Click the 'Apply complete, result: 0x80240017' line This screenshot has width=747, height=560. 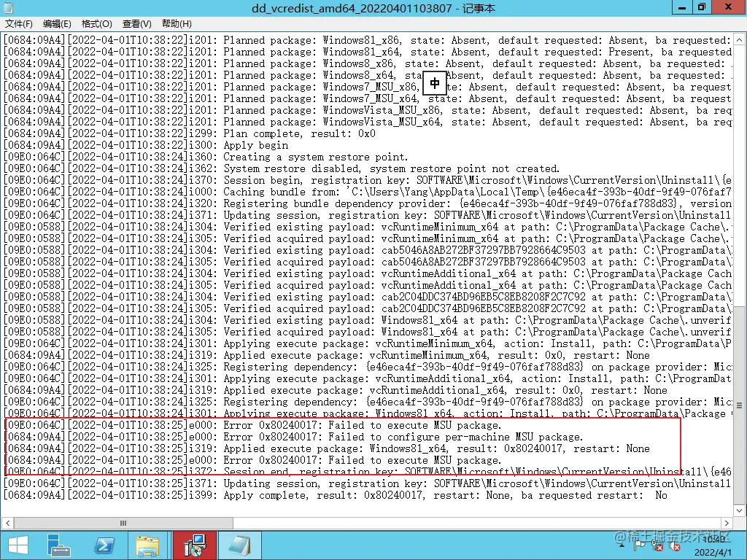[x=336, y=495]
